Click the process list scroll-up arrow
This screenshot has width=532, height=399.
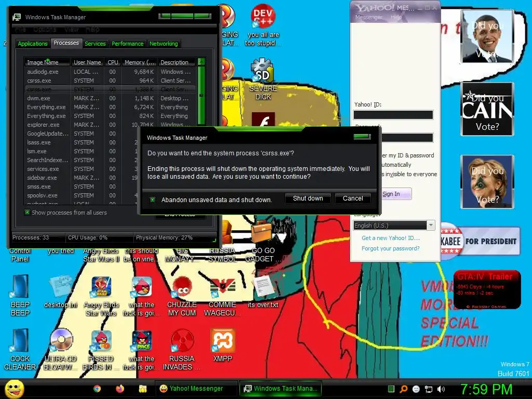[x=201, y=62]
